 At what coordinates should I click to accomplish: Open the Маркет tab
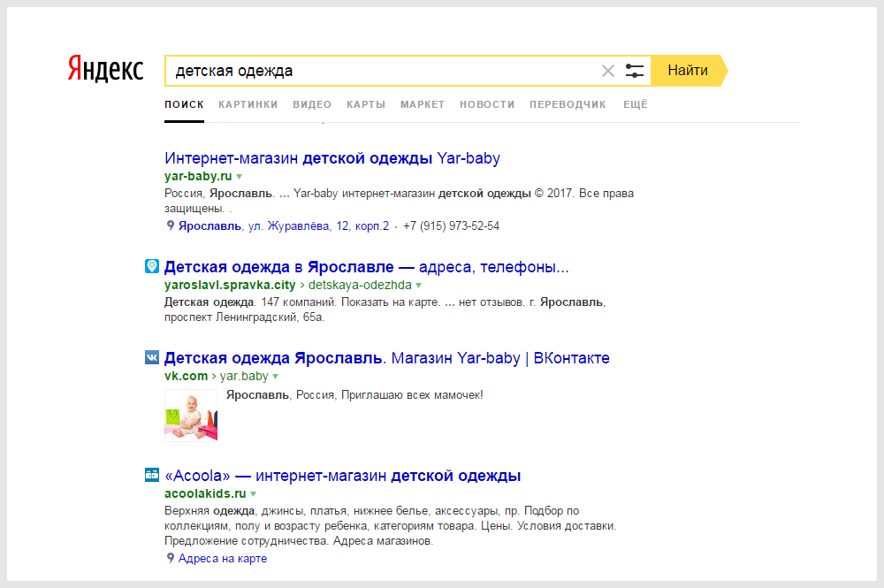(423, 104)
